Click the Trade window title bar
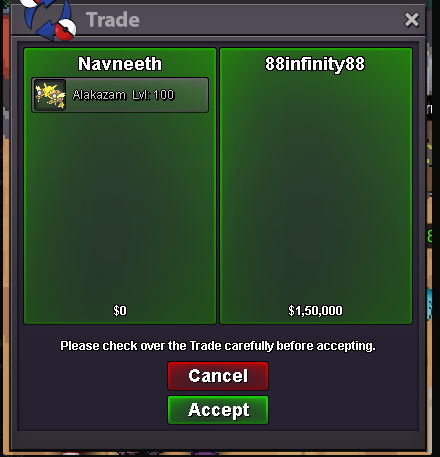The width and height of the screenshot is (440, 457). (240, 20)
